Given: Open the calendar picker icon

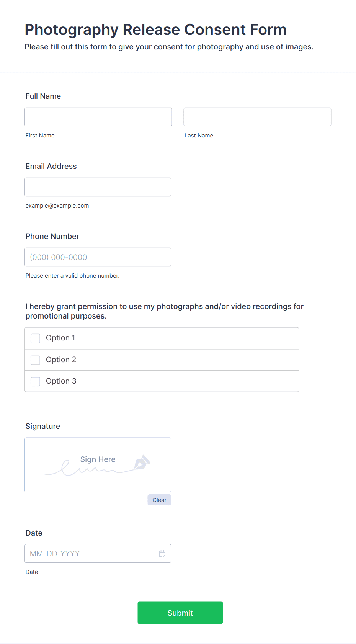Looking at the screenshot, I should [x=162, y=554].
